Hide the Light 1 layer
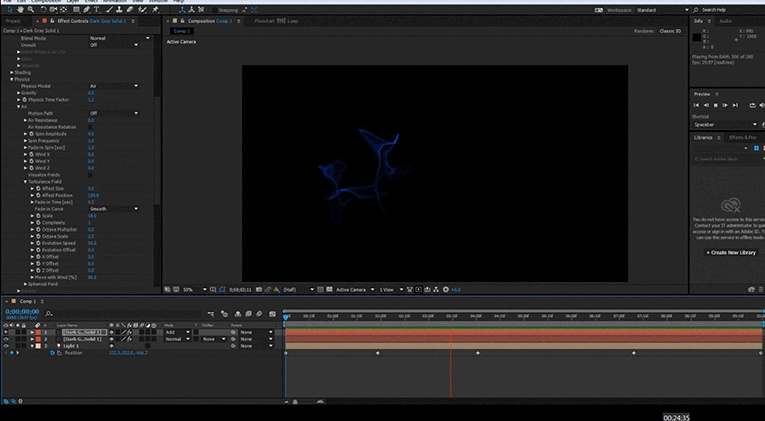 tap(6, 346)
